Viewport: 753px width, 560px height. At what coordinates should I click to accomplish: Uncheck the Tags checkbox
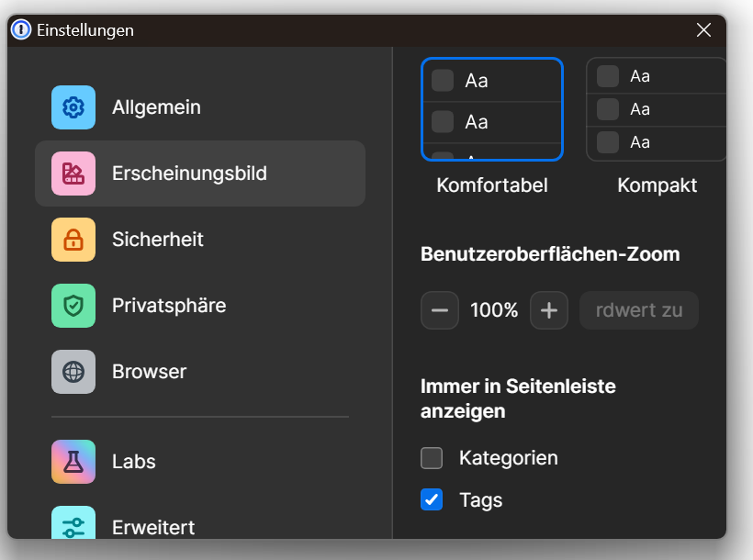coord(432,499)
